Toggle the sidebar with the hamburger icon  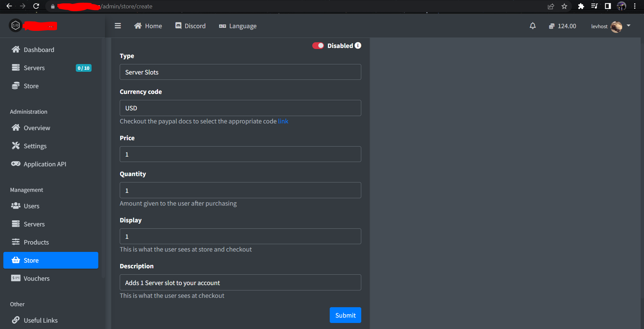[118, 25]
